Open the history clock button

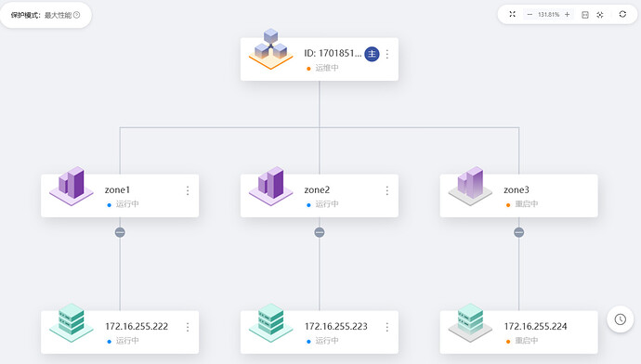click(x=621, y=319)
